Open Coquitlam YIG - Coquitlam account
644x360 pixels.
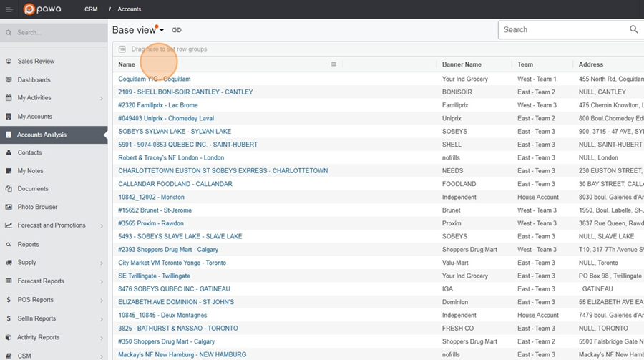pos(155,79)
